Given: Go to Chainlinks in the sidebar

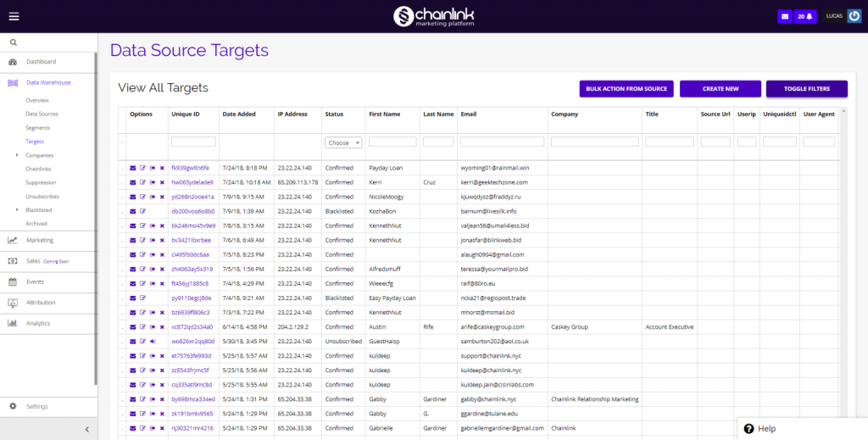Looking at the screenshot, I should [38, 169].
